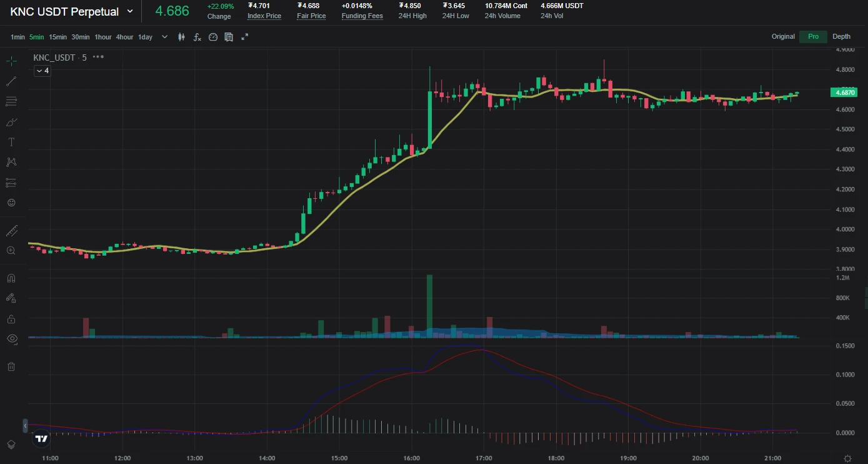Image resolution: width=868 pixels, height=464 pixels.
Task: Click the 14:00 time axis label
Action: point(267,458)
